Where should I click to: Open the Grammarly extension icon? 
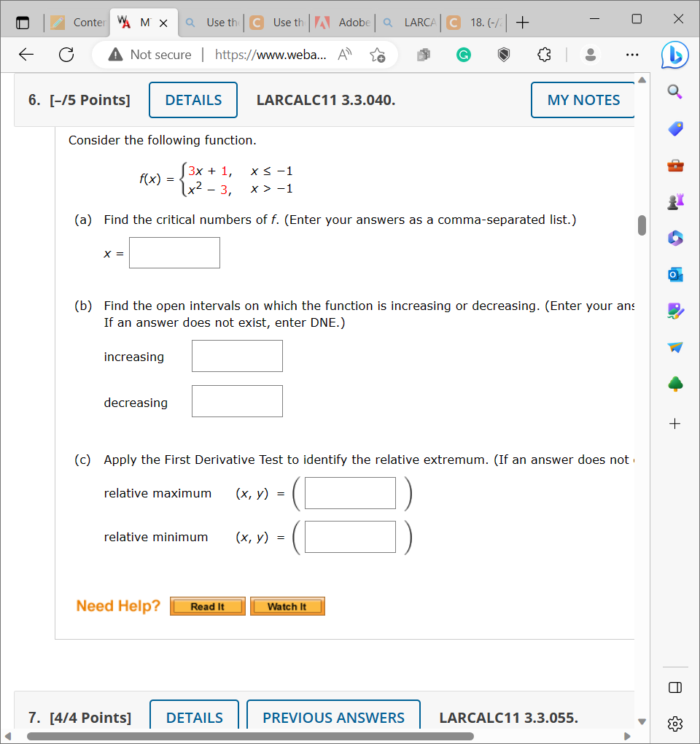click(x=463, y=55)
